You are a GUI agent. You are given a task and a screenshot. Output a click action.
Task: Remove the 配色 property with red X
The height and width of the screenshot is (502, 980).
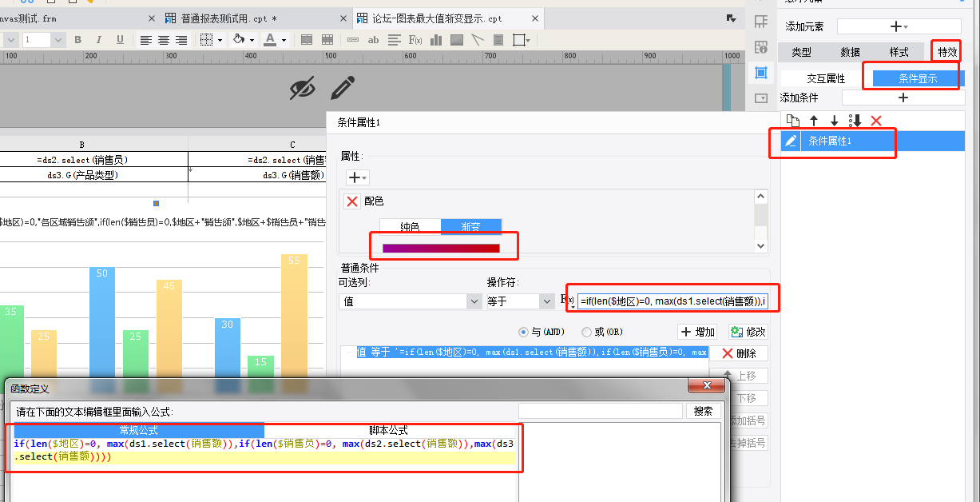pyautogui.click(x=351, y=201)
